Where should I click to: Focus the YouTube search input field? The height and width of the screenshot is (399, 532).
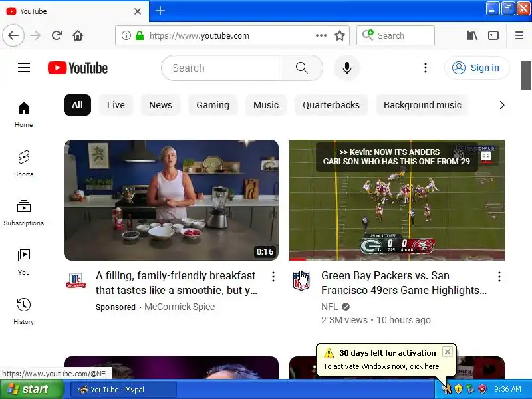[x=221, y=68]
